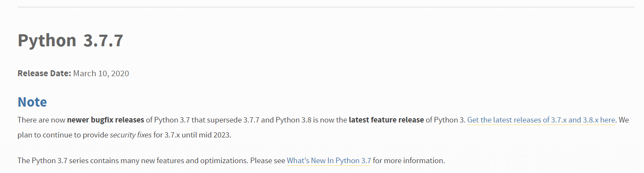The height and width of the screenshot is (173, 644).
Task: Click 'for more information.' text
Action: [409, 161]
